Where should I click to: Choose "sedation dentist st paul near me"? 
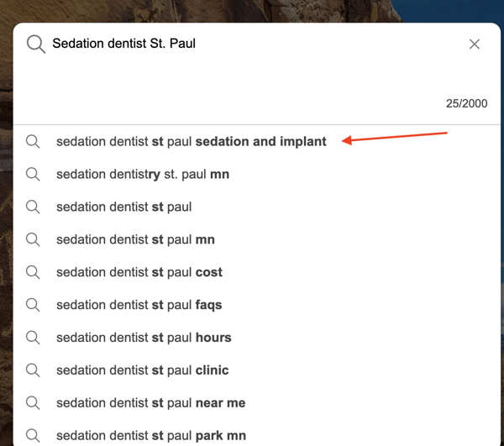(150, 403)
